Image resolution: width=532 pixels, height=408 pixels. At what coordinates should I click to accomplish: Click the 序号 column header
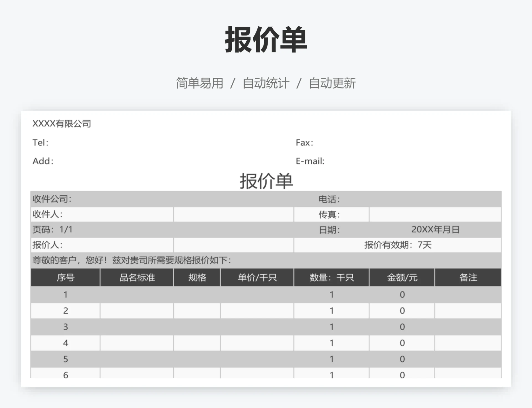tap(65, 278)
